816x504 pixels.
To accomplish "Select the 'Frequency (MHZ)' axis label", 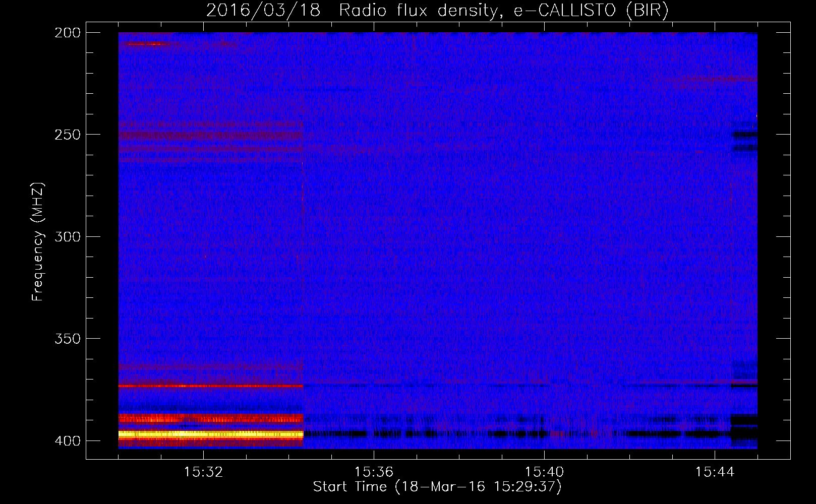I will click(x=38, y=242).
